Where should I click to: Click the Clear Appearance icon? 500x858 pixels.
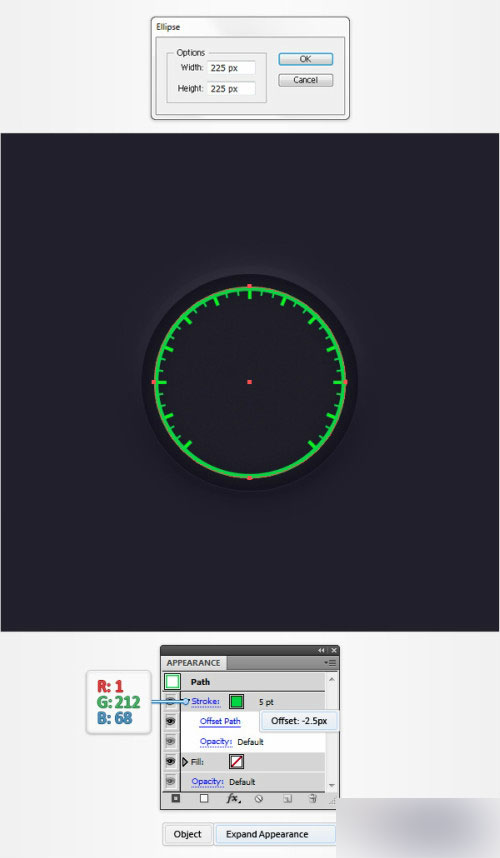tap(259, 799)
